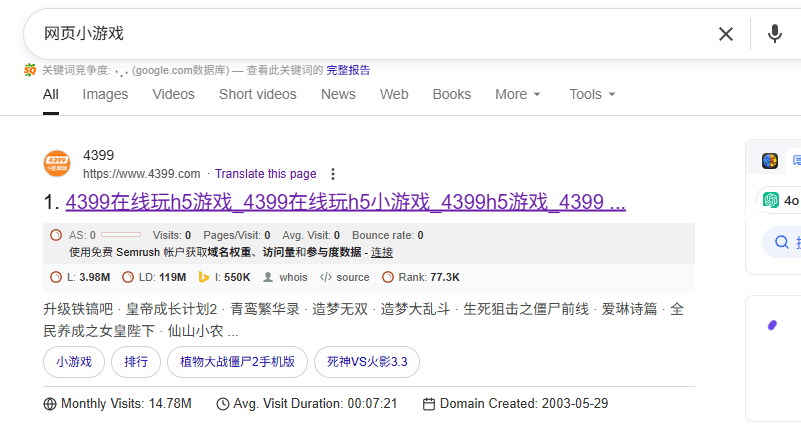The width and height of the screenshot is (801, 444).
Task: Click the Domain Created: 2003-05-29 text
Action: (524, 404)
